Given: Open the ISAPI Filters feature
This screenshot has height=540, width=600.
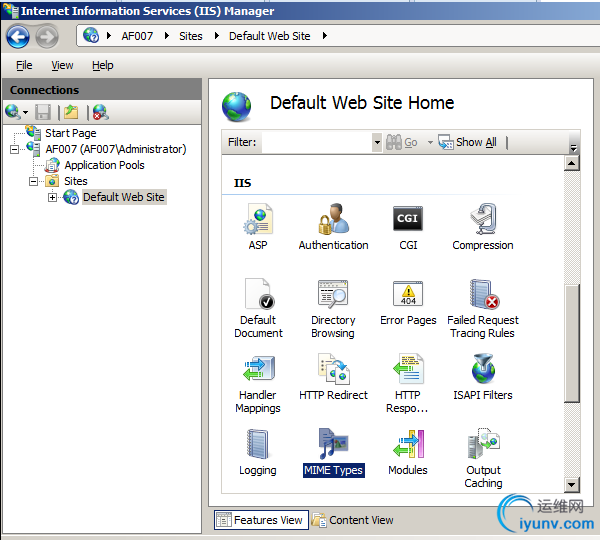Looking at the screenshot, I should [x=483, y=377].
